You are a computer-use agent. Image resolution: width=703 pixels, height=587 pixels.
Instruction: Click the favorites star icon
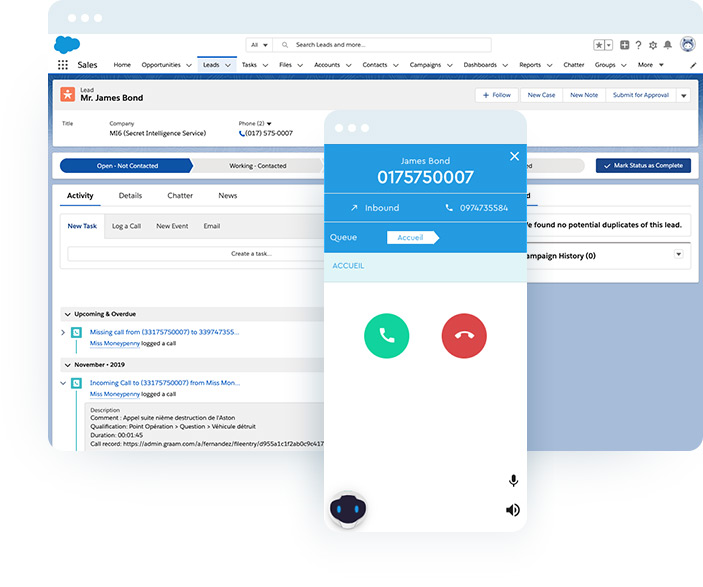(599, 45)
